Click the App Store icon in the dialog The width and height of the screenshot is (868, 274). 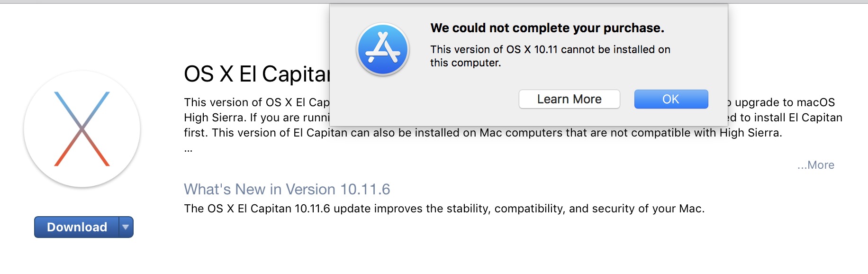tap(383, 49)
